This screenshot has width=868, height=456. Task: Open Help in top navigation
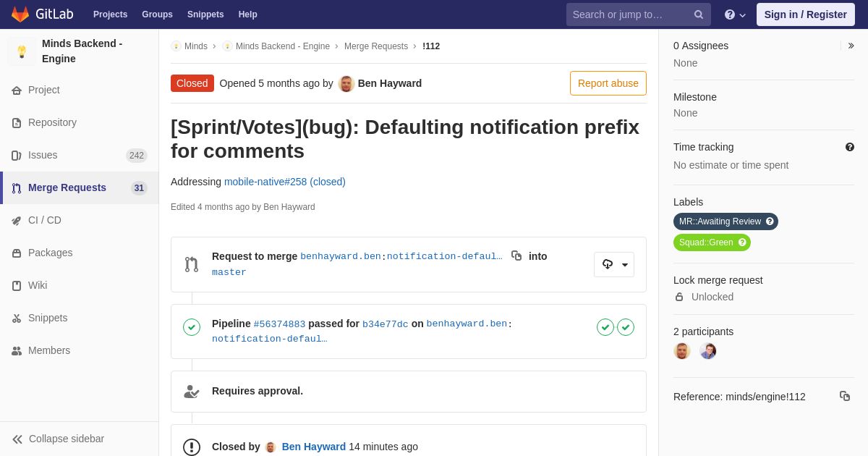tap(248, 14)
